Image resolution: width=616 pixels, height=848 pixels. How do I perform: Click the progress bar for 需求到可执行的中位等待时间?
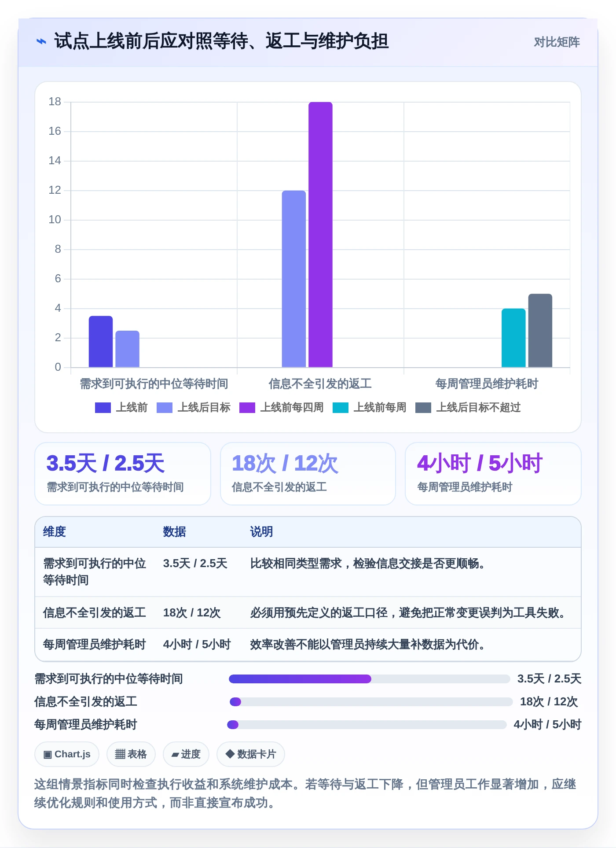coord(369,679)
